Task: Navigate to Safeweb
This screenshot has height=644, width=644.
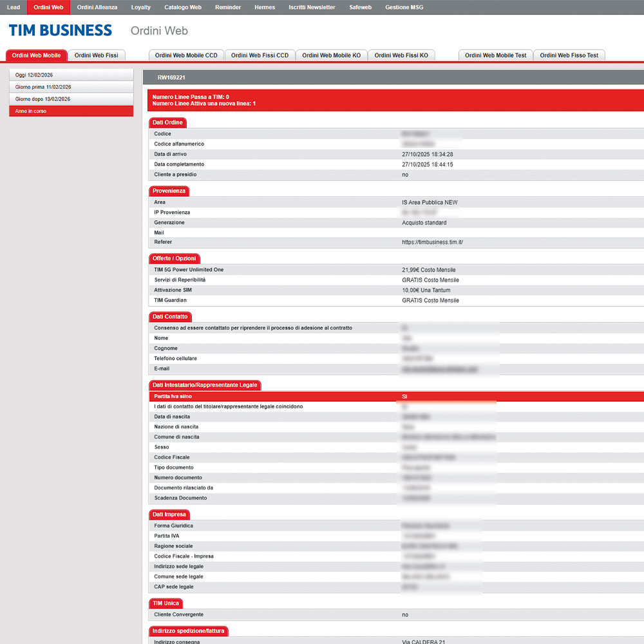Action: (x=360, y=7)
